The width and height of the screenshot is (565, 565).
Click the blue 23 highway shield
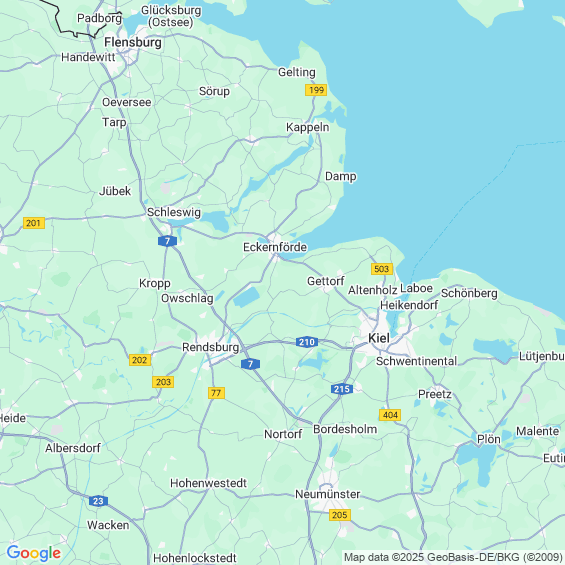(x=98, y=501)
